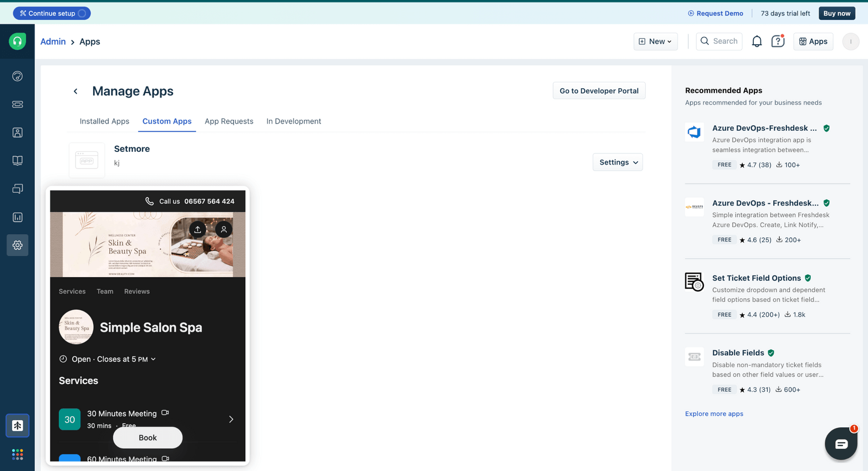The image size is (868, 471).
Task: Click the Apps button in header
Action: pos(813,42)
